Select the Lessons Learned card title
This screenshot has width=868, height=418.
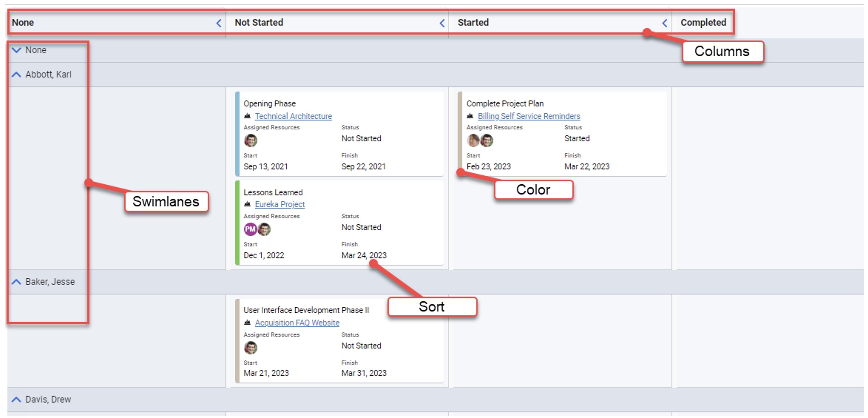pyautogui.click(x=273, y=192)
